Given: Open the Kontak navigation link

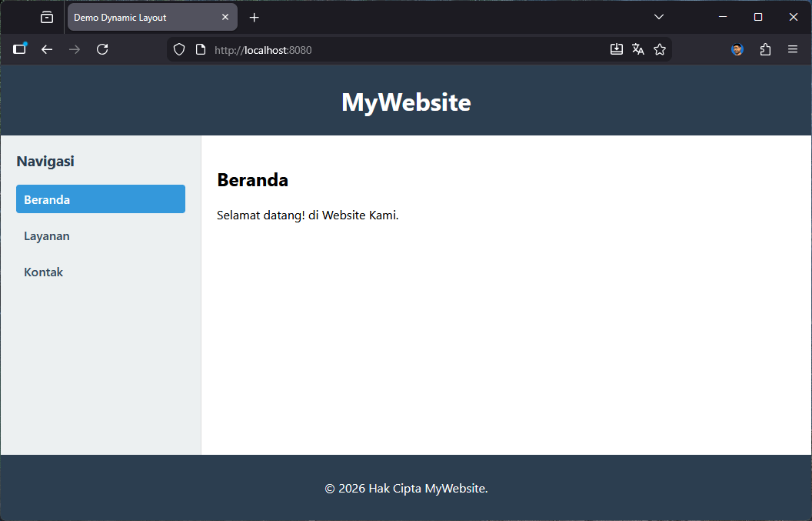Looking at the screenshot, I should [43, 272].
